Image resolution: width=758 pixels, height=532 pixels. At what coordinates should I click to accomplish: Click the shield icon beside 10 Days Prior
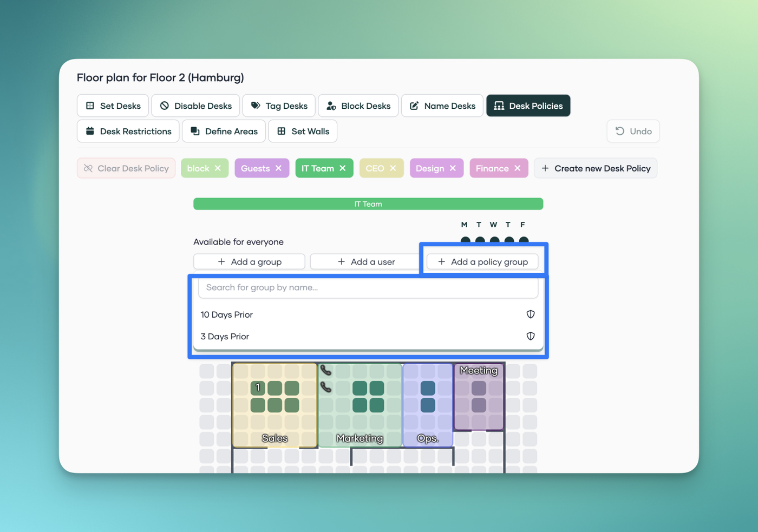[x=530, y=314]
